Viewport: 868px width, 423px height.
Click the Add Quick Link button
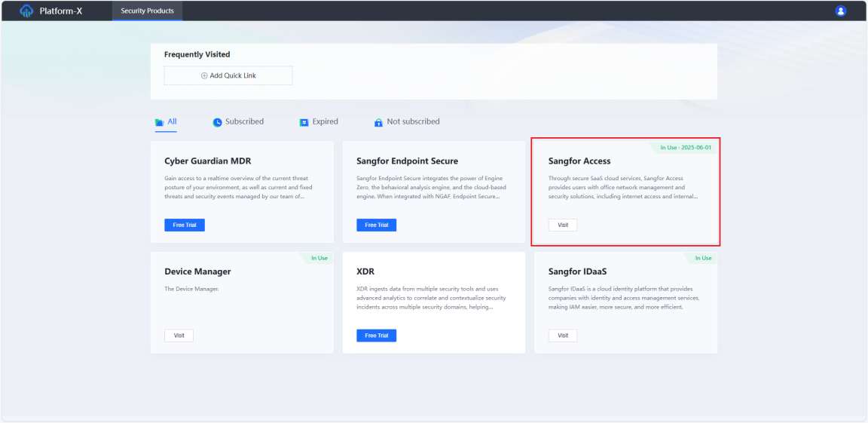[228, 76]
